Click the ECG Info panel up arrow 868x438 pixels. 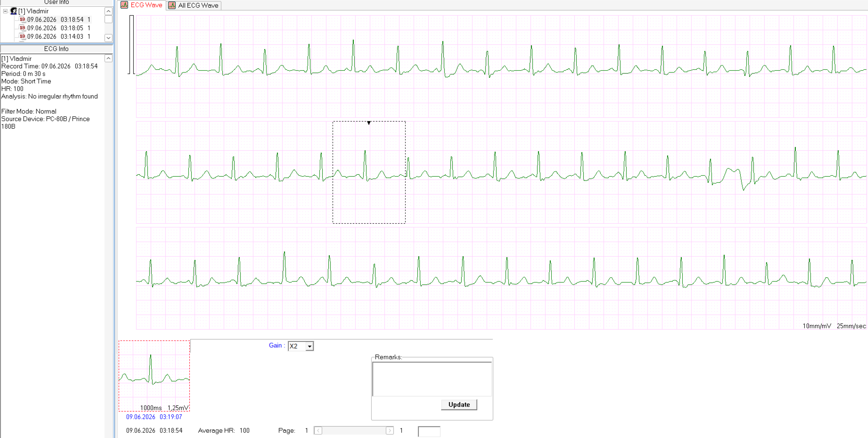[x=108, y=58]
